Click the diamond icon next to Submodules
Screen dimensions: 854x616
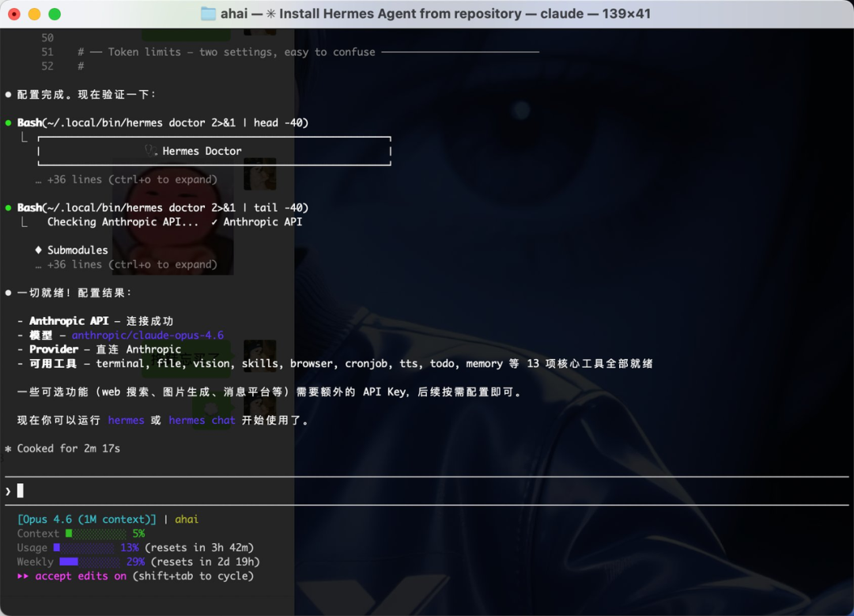(38, 250)
